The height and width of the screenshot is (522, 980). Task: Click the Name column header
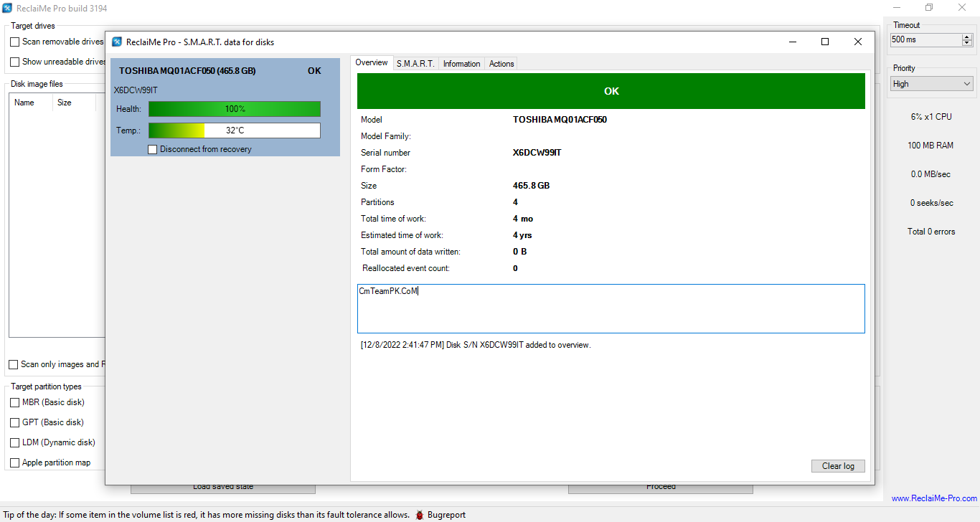pyautogui.click(x=32, y=103)
